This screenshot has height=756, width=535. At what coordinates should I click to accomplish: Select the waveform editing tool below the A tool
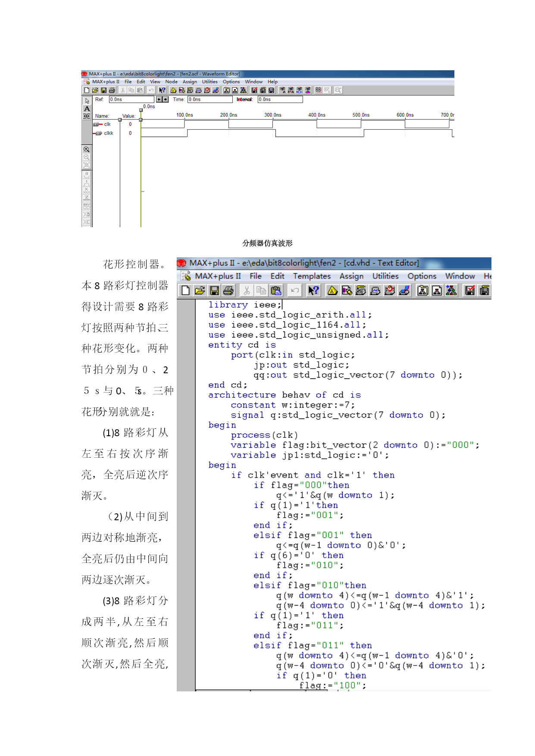point(87,116)
